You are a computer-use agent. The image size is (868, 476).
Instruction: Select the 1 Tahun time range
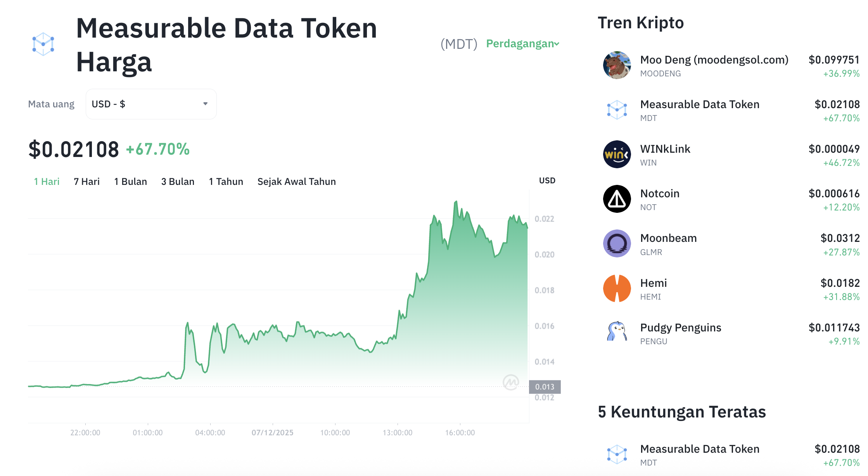click(226, 181)
